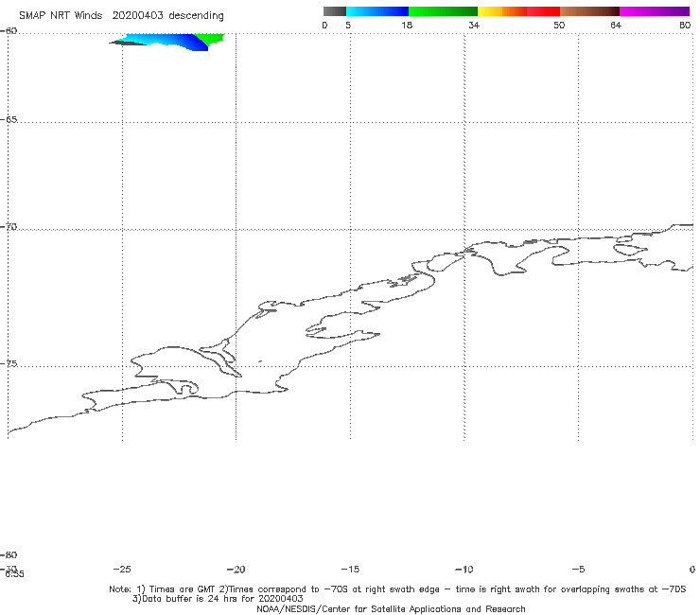Click the "-10" longitude label

click(x=464, y=569)
